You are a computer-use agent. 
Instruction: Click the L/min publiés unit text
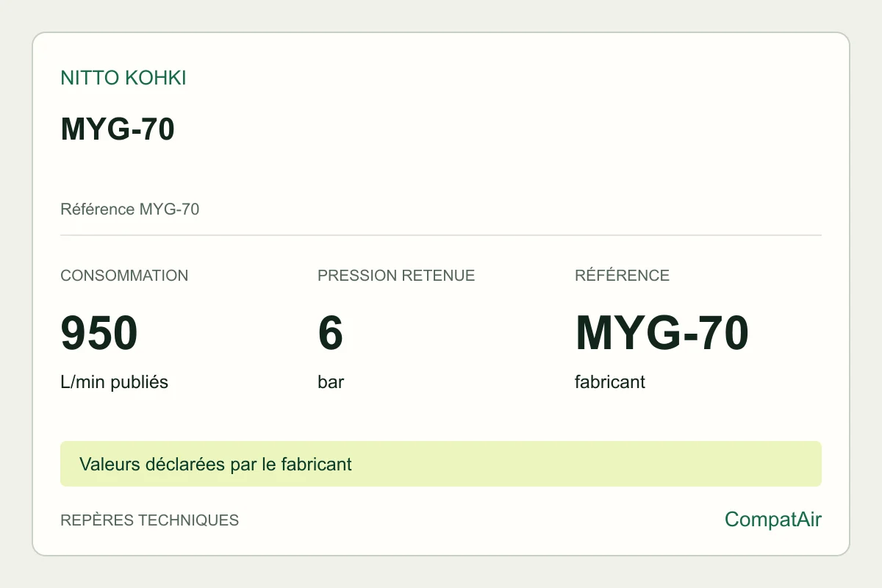pos(115,382)
